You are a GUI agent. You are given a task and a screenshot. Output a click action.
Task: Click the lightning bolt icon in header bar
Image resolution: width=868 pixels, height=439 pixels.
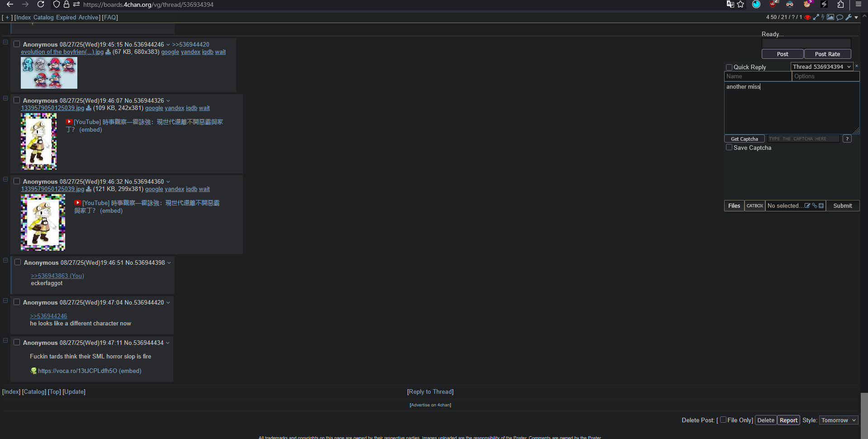[823, 17]
